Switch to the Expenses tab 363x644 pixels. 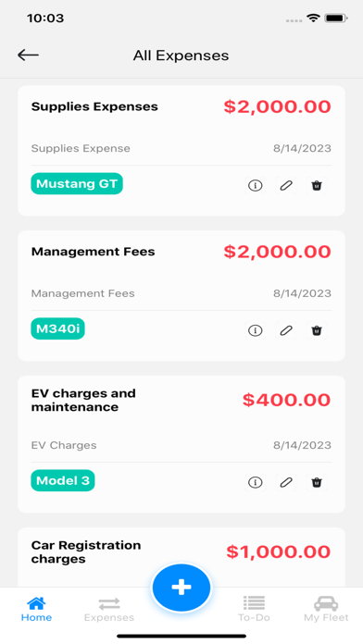[109, 610]
